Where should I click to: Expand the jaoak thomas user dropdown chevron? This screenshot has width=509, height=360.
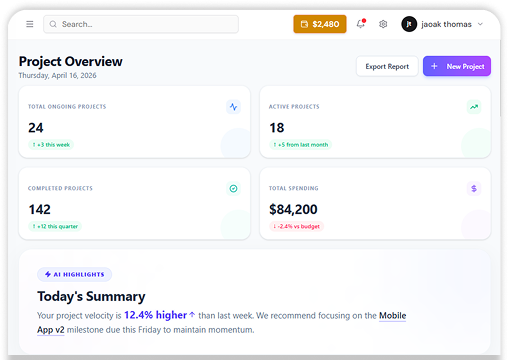click(480, 24)
